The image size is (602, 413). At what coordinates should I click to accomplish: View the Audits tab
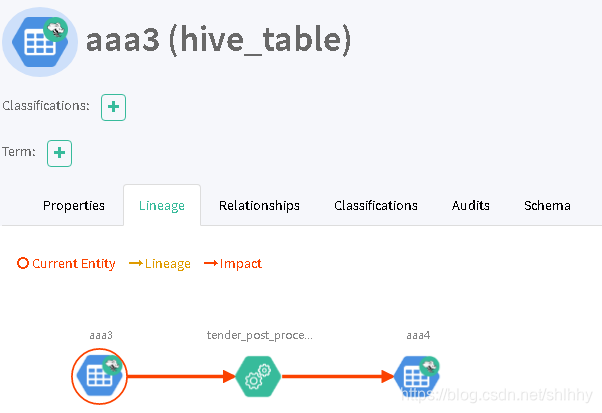coord(471,206)
